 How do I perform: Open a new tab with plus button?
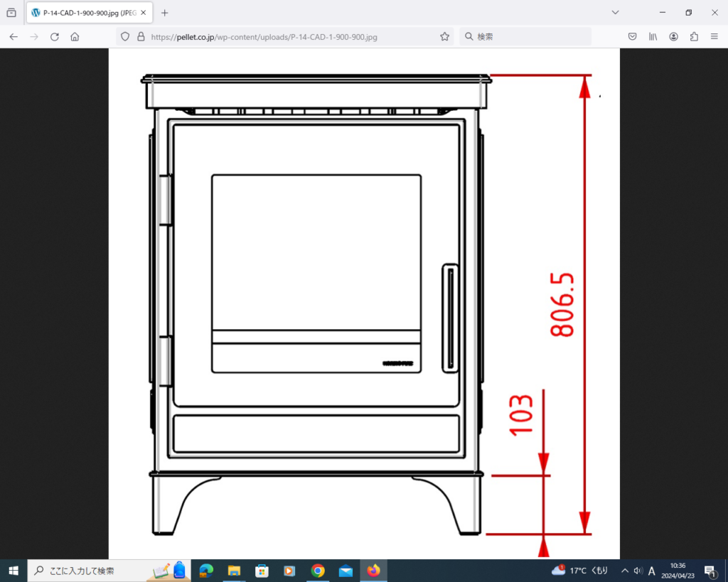[x=165, y=13]
